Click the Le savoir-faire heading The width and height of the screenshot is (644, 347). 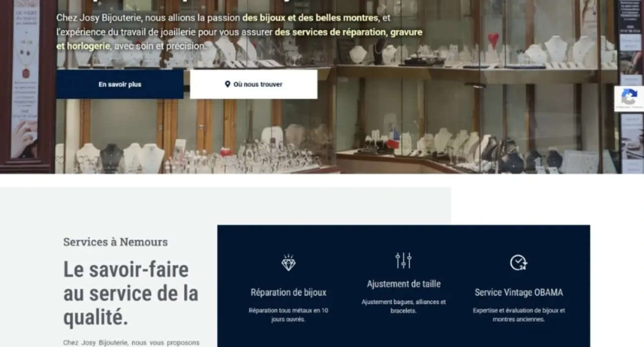point(131,294)
